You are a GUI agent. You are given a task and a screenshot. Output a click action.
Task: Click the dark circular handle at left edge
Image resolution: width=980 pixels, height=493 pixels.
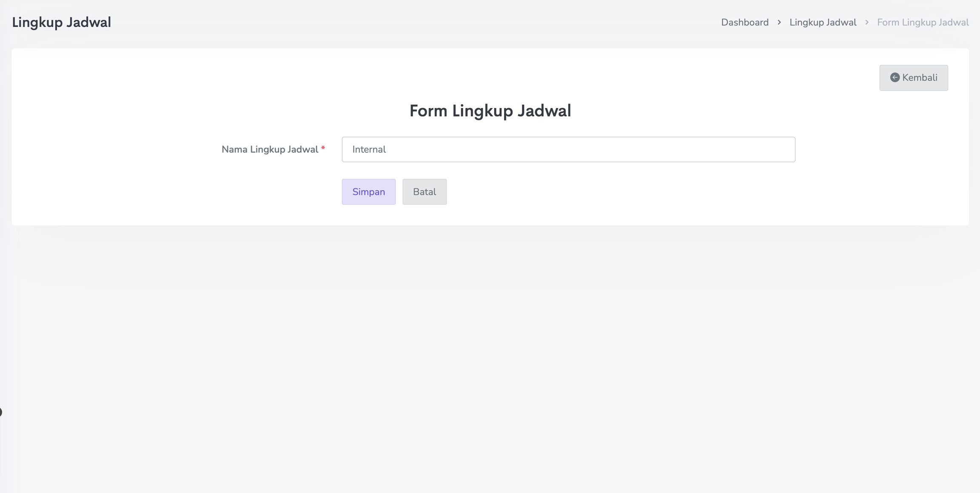pos(1,412)
